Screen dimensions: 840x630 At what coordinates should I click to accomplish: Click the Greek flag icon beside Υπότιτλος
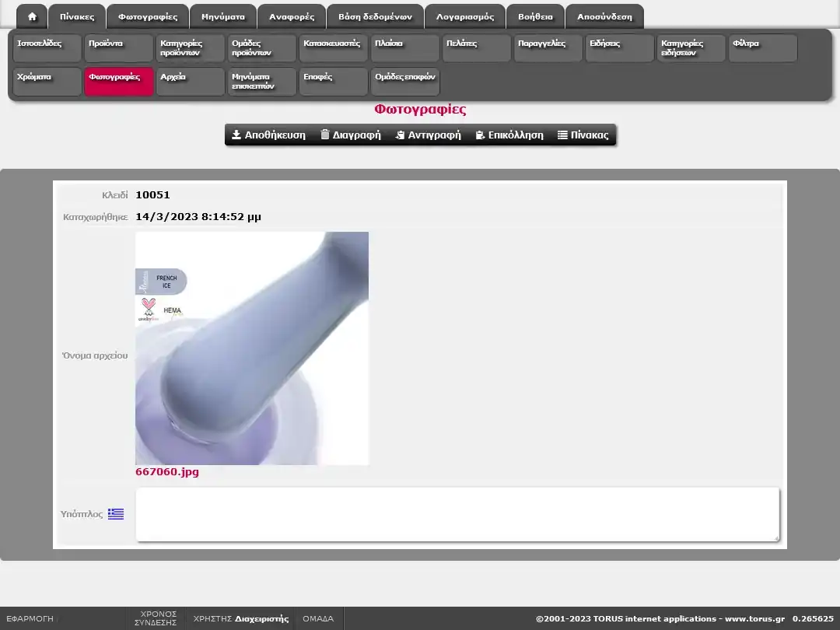tap(116, 514)
